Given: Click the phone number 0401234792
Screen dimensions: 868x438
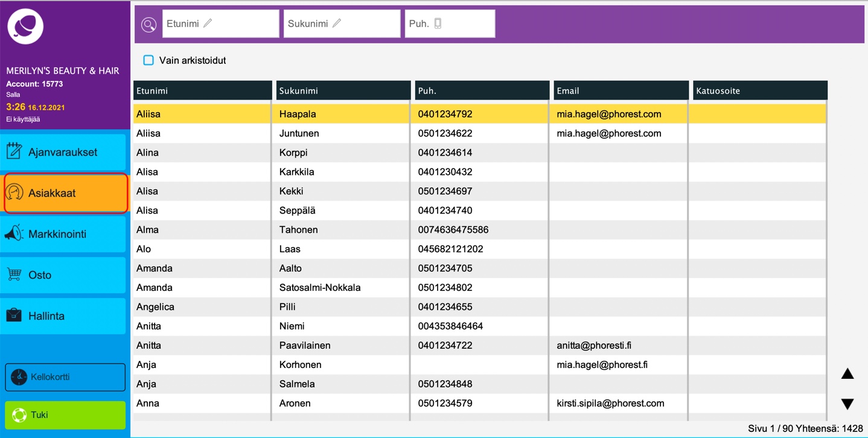Looking at the screenshot, I should click(445, 114).
